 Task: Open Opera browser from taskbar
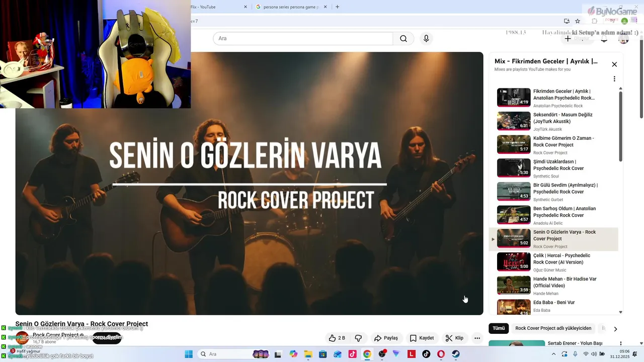point(441,354)
